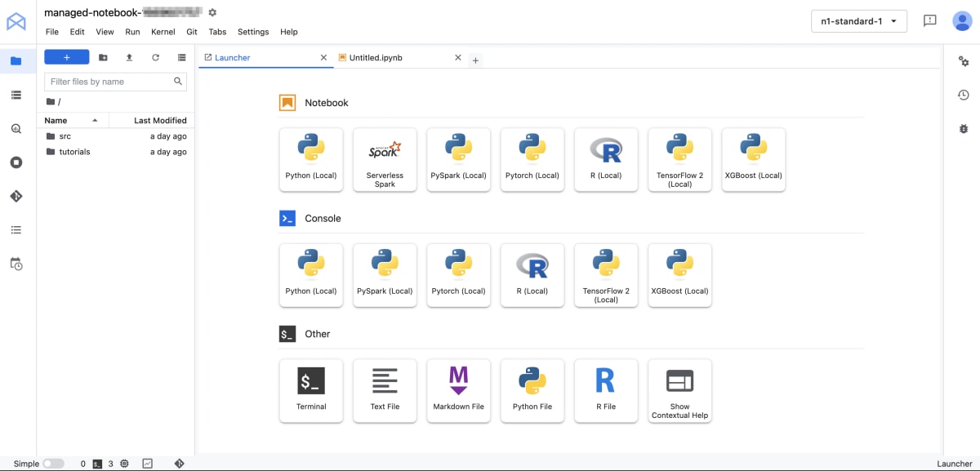
Task: Select the tutorials folder
Action: tap(116, 152)
